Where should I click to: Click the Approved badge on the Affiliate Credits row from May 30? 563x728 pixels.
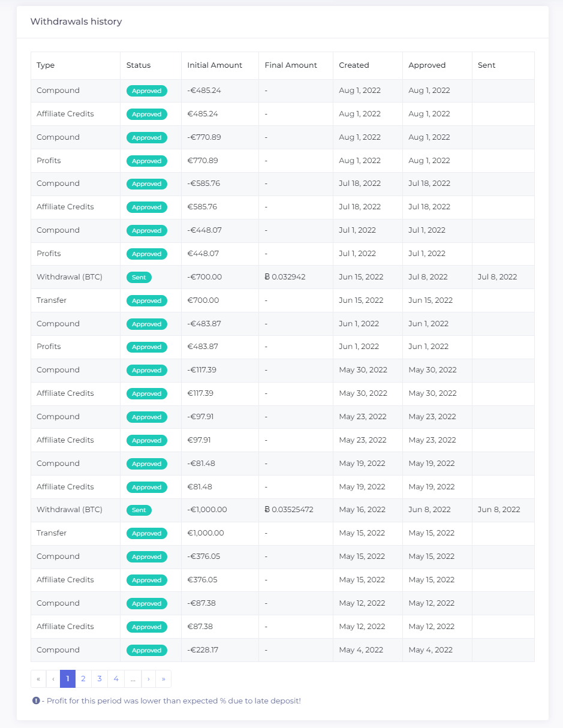[x=147, y=393]
